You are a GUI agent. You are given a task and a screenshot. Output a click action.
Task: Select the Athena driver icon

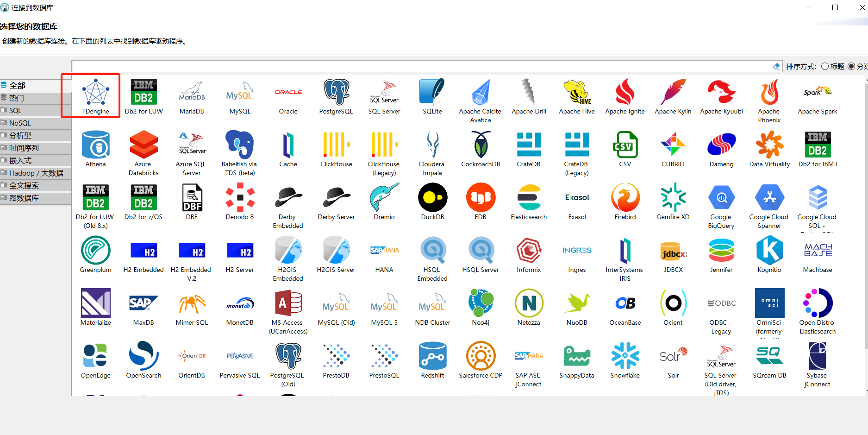tap(95, 145)
